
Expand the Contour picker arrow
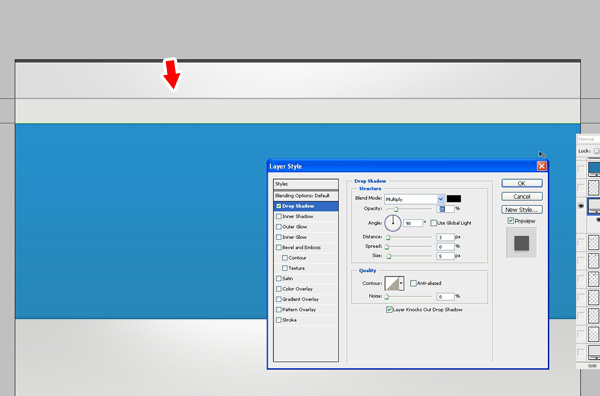(x=401, y=284)
